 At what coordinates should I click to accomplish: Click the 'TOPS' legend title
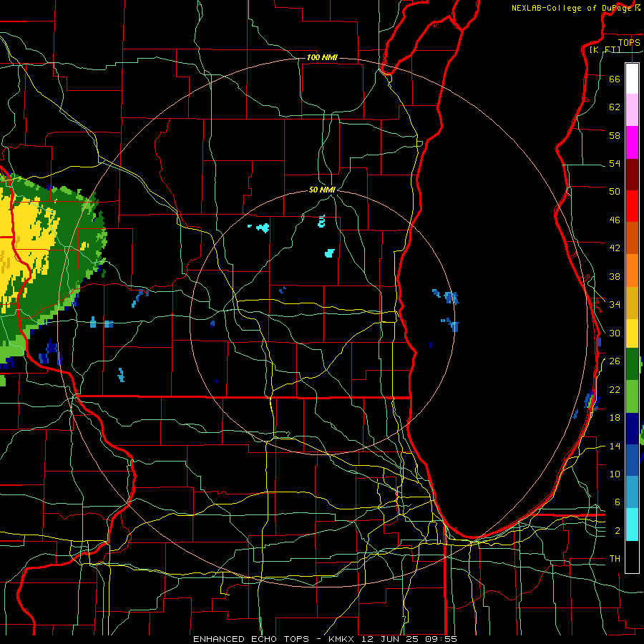[x=629, y=42]
